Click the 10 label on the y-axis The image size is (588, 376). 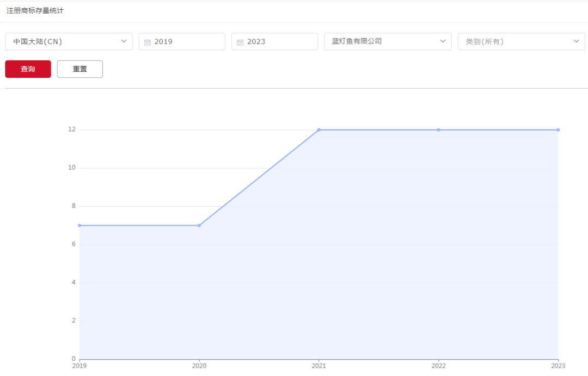coord(71,168)
